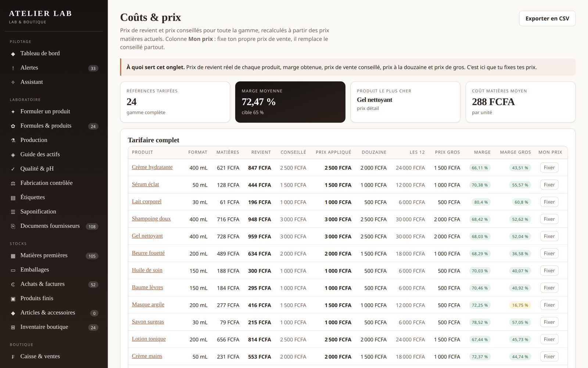Click the 948 FCFA revient value
Viewport: 588px width, 368px height.
point(259,219)
